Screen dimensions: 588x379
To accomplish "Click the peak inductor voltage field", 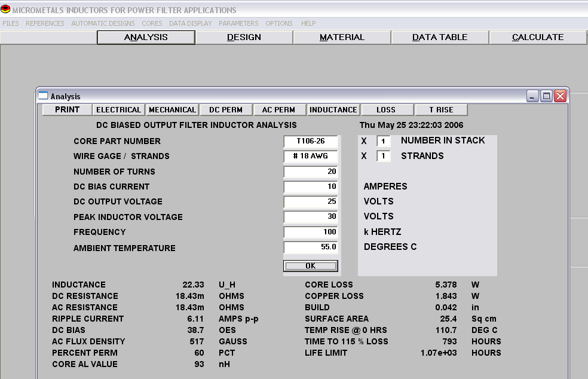I will (311, 216).
